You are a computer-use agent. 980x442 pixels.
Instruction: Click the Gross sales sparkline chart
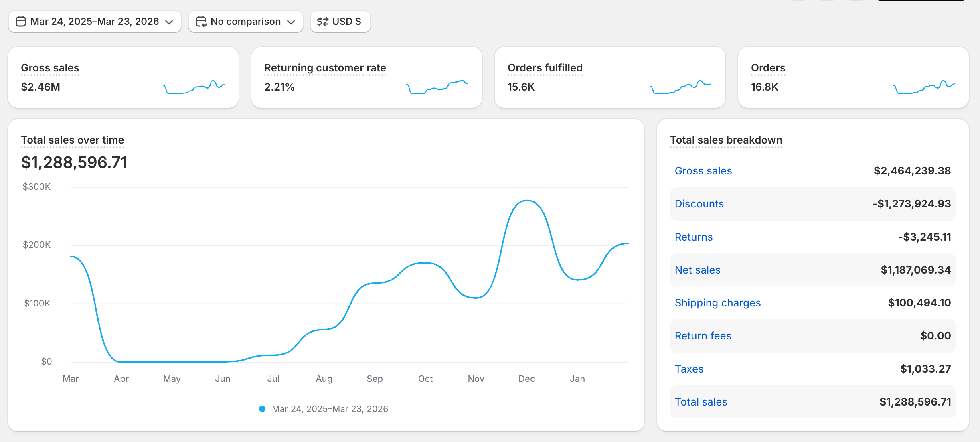(194, 87)
